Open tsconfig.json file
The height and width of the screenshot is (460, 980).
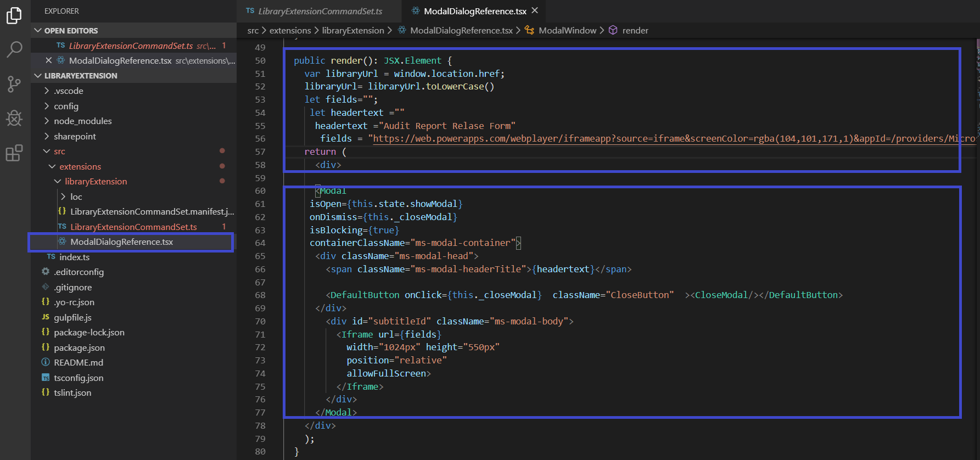tap(79, 378)
